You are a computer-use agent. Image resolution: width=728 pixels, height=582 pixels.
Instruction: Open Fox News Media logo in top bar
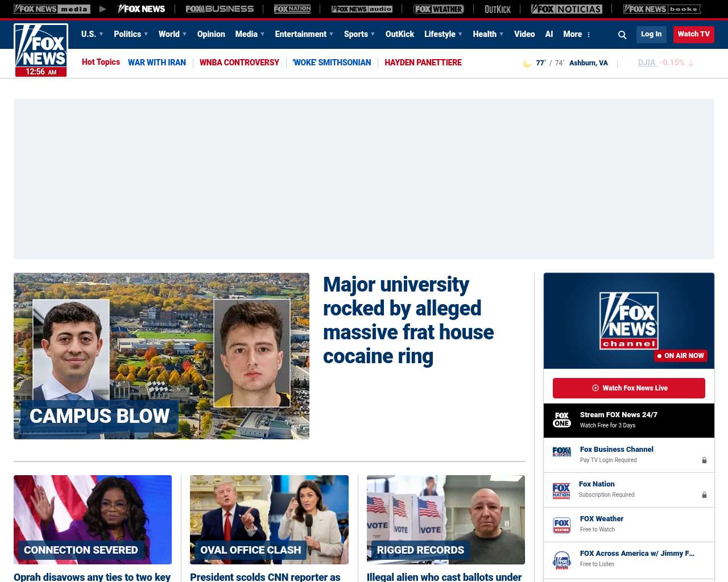52,9
